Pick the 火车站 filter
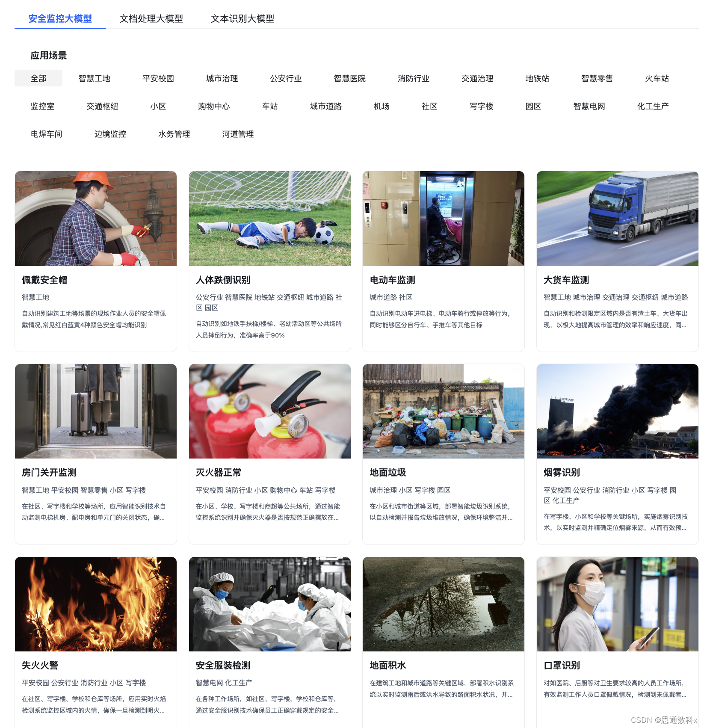The width and height of the screenshot is (704, 728). pyautogui.click(x=657, y=78)
